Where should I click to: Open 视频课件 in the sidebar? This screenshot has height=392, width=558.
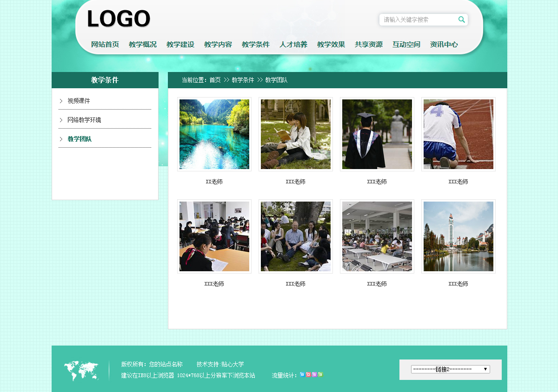pyautogui.click(x=79, y=101)
